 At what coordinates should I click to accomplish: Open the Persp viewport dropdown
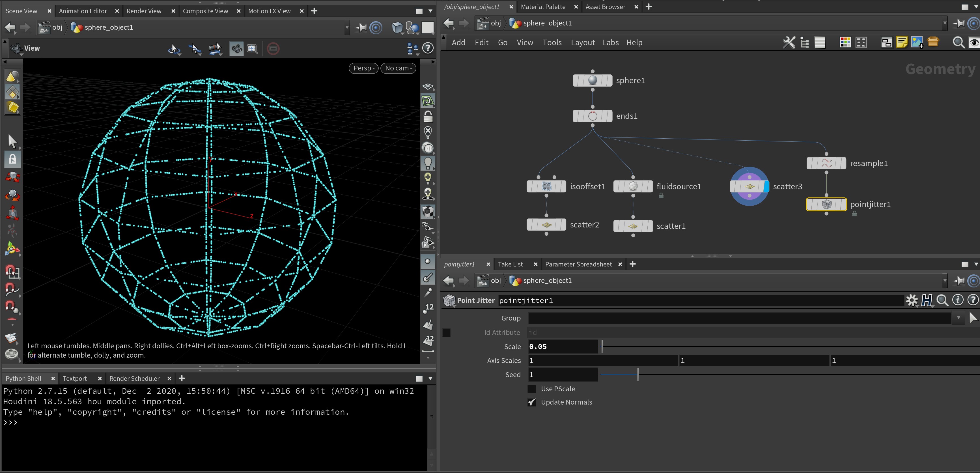(x=363, y=68)
